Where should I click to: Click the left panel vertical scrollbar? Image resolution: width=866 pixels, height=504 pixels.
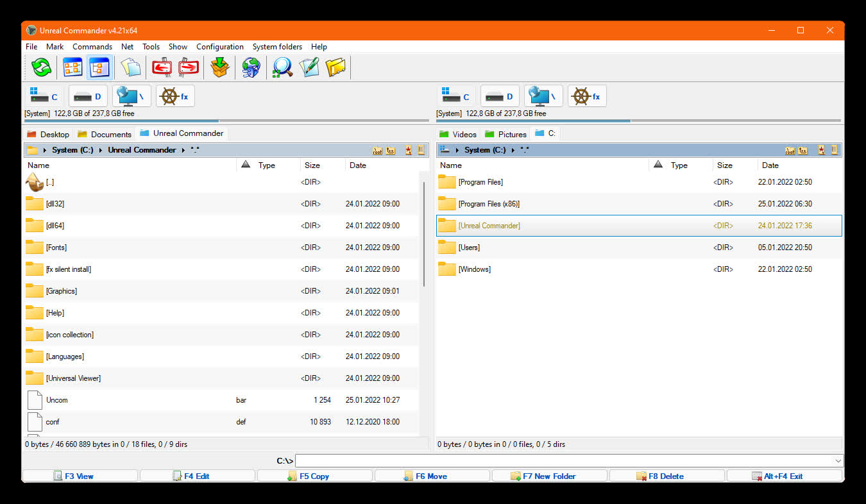pos(423,303)
